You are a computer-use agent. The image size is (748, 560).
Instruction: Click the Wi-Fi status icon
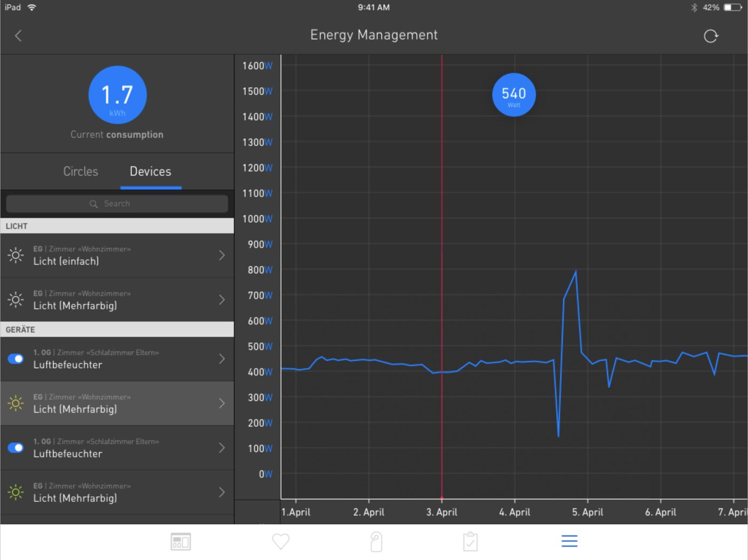(x=32, y=7)
